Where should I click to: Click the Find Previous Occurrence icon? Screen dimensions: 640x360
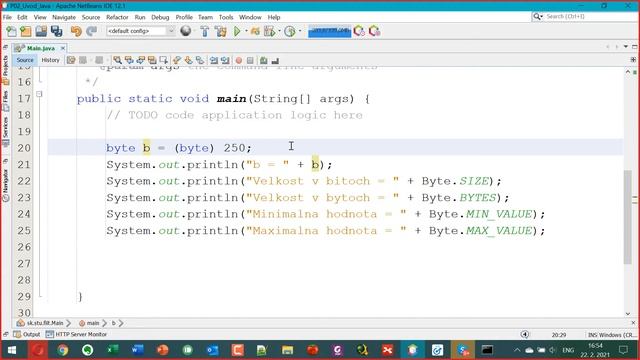(x=129, y=60)
